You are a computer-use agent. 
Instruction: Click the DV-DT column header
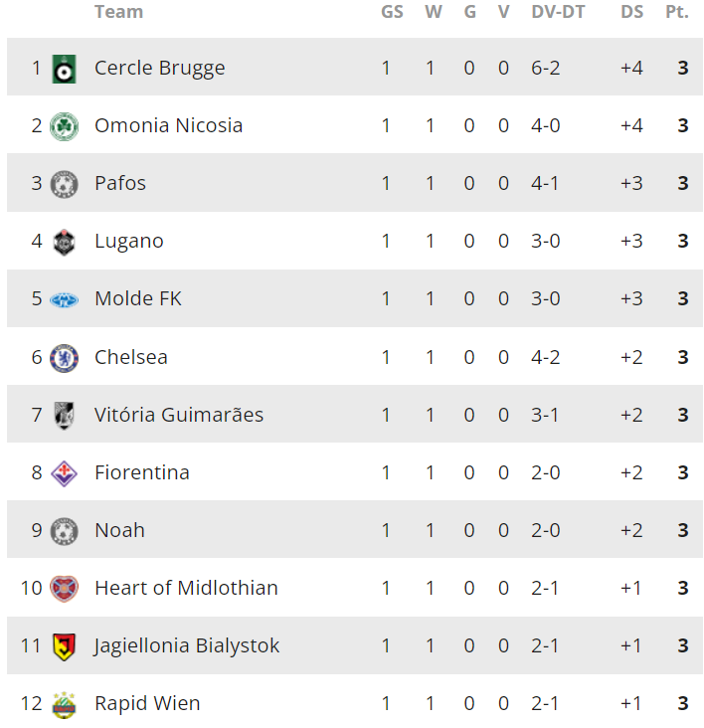point(558,12)
